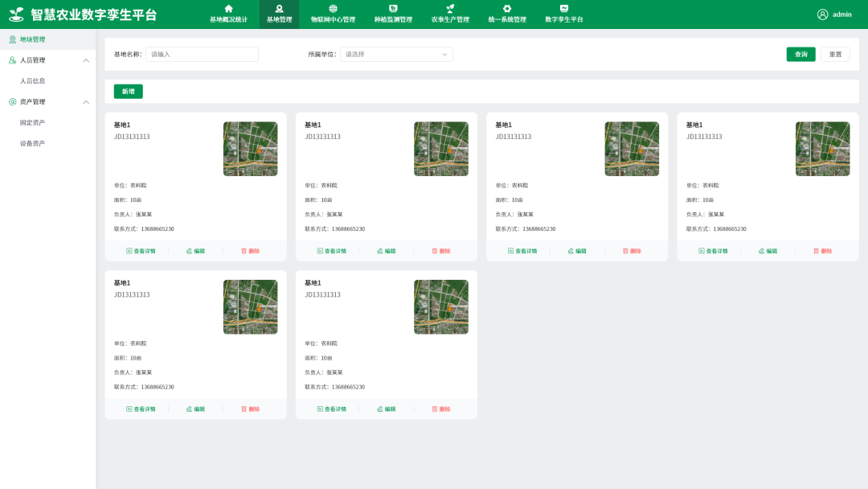Collapse 人员管理 using its chevron arrow
868x489 pixels.
pos(86,60)
